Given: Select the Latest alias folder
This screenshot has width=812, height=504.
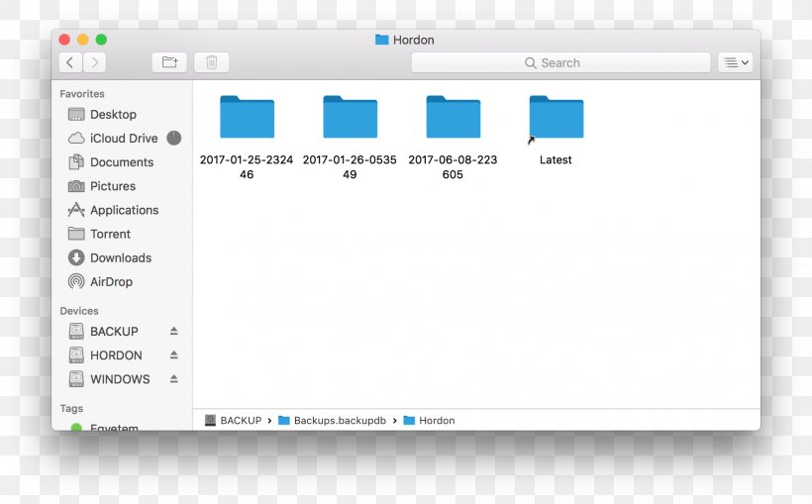Looking at the screenshot, I should (556, 118).
